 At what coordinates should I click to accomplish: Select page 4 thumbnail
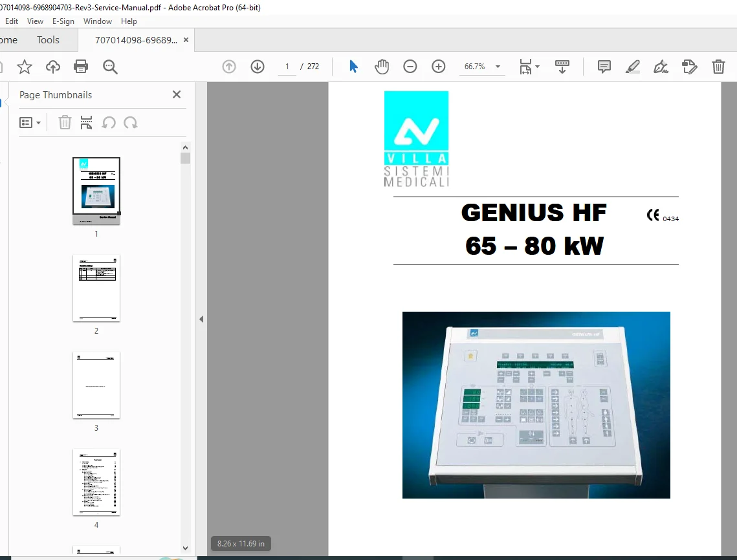point(96,482)
